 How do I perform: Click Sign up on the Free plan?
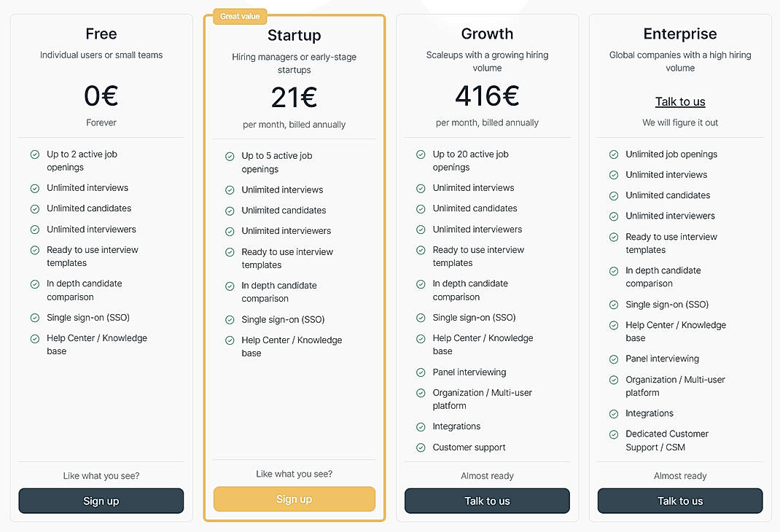(x=101, y=501)
